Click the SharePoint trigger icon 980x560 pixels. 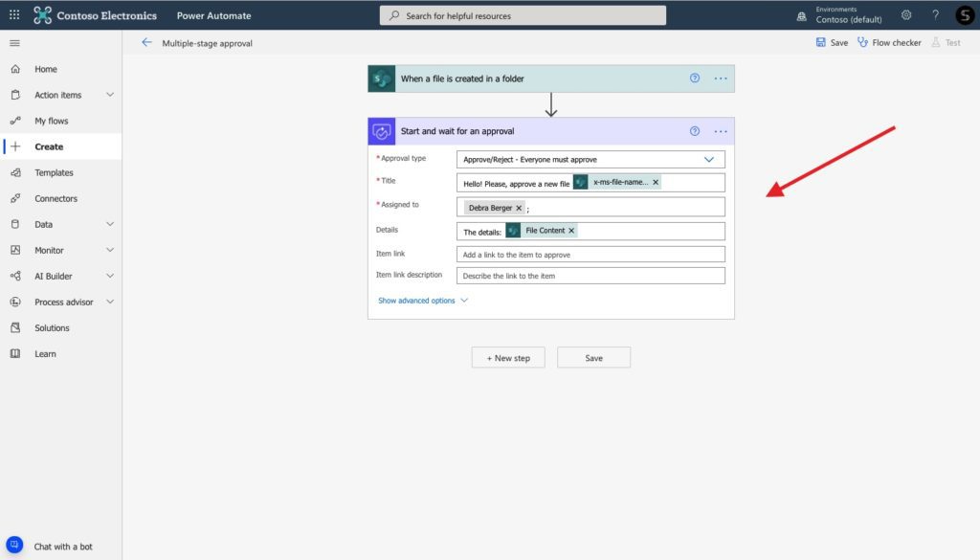tap(381, 78)
